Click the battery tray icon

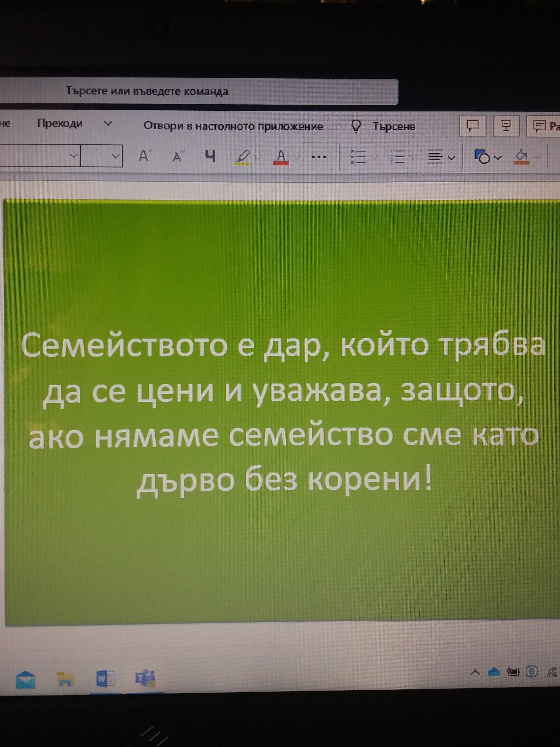tap(513, 672)
